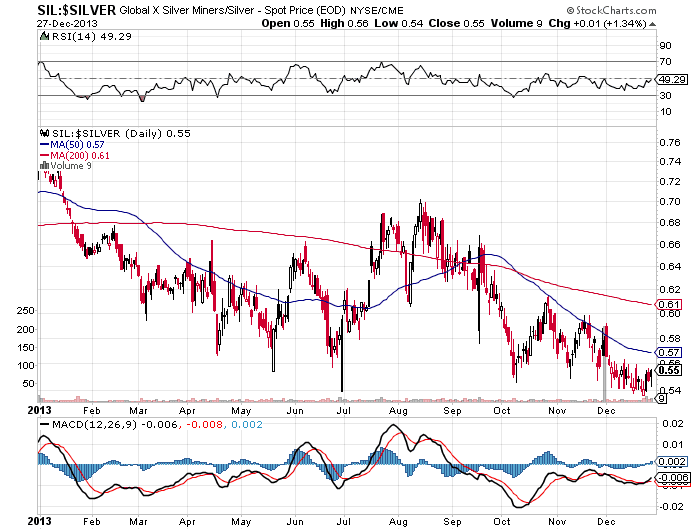Click the StockCharts.com copyright text
Screen dimensions: 700x530
click(611, 10)
